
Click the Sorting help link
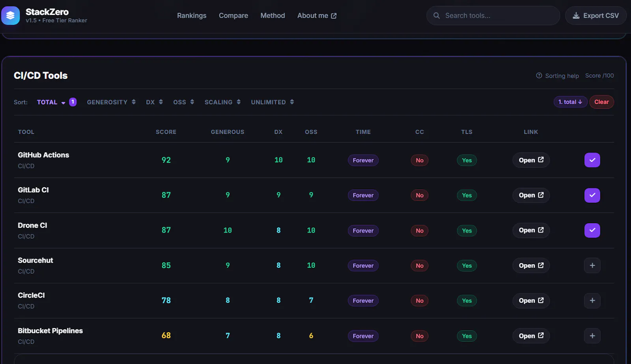coord(558,76)
